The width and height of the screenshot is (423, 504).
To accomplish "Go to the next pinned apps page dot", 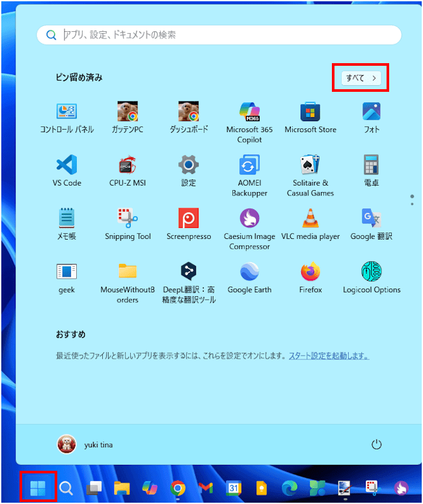I will pyautogui.click(x=412, y=204).
